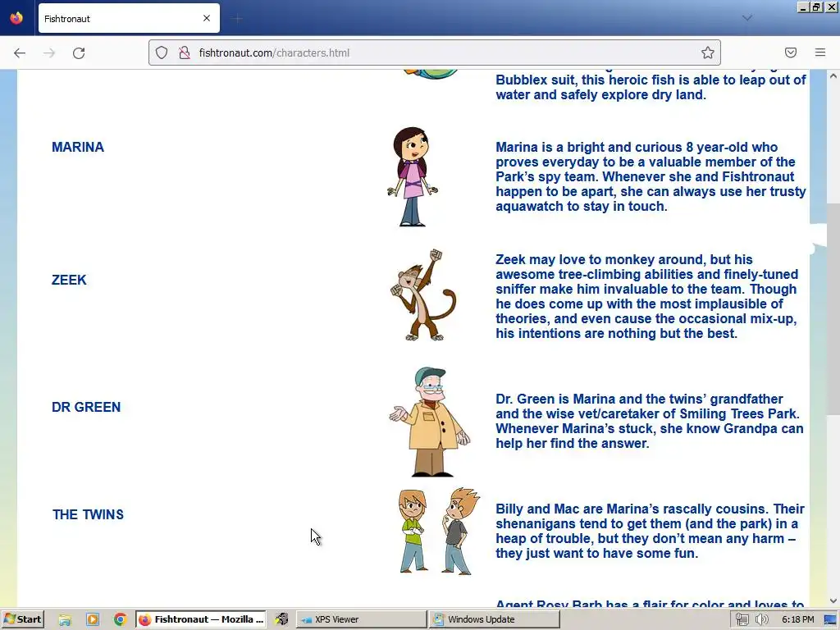Viewport: 840px width, 630px height.
Task: Reload the Fishtronaut characters page
Action: click(79, 52)
